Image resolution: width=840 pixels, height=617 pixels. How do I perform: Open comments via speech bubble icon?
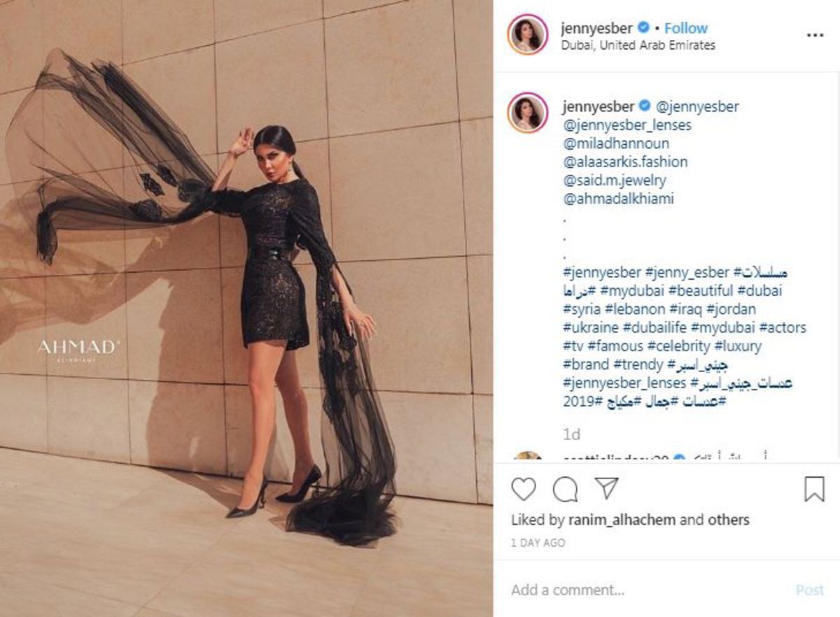tap(566, 489)
